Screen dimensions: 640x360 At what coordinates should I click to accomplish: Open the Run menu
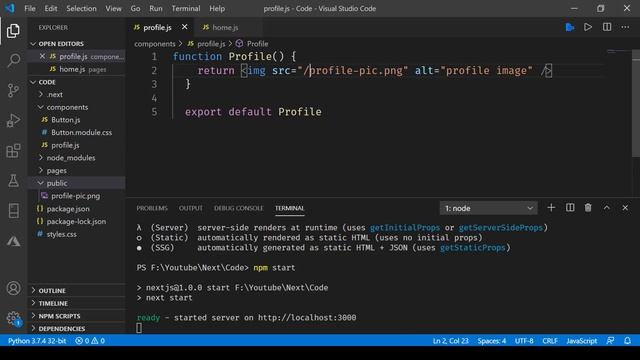tap(156, 8)
